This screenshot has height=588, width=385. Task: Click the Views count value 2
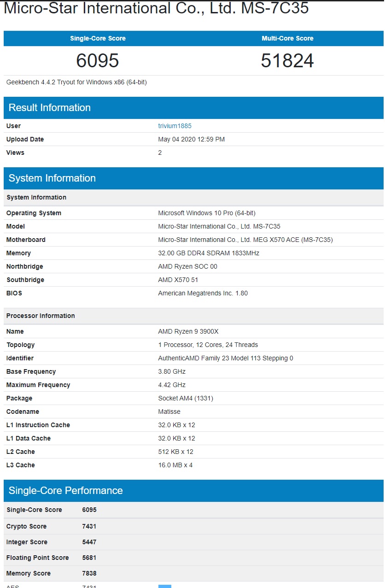tap(160, 153)
